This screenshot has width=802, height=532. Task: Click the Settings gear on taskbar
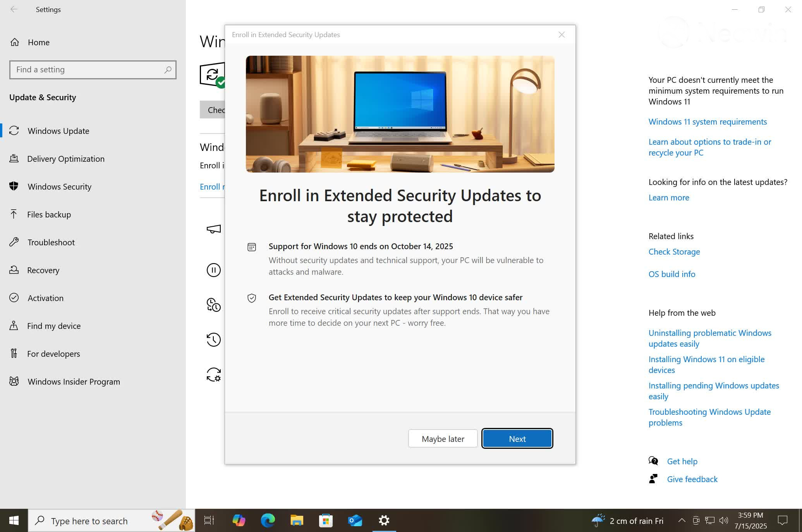click(x=384, y=520)
